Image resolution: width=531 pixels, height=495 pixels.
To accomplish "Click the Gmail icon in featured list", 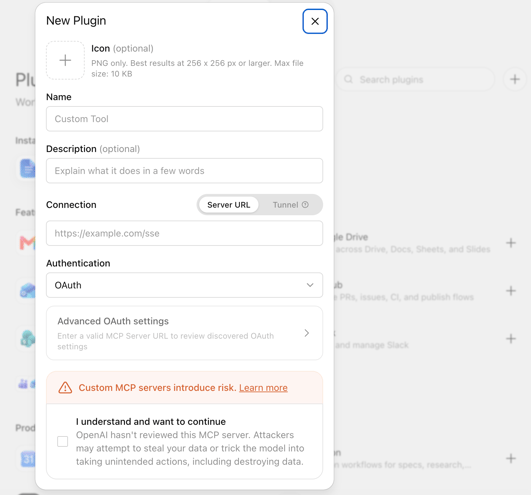I will coord(27,243).
